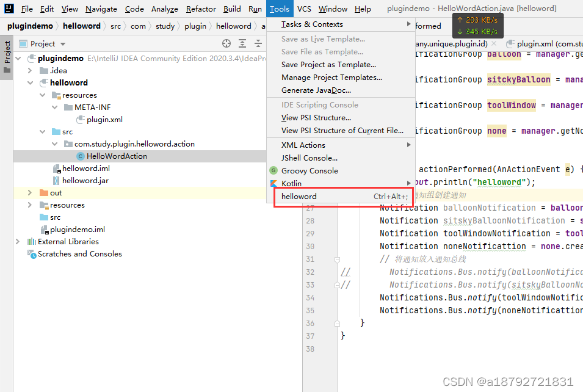Choose Manage Project Templates...

click(x=341, y=78)
